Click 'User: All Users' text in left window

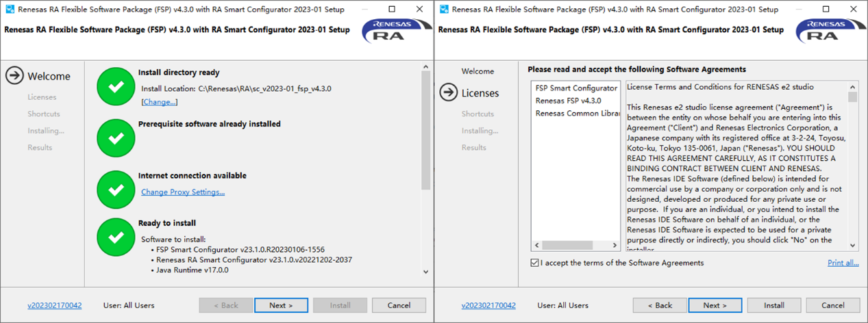click(129, 305)
